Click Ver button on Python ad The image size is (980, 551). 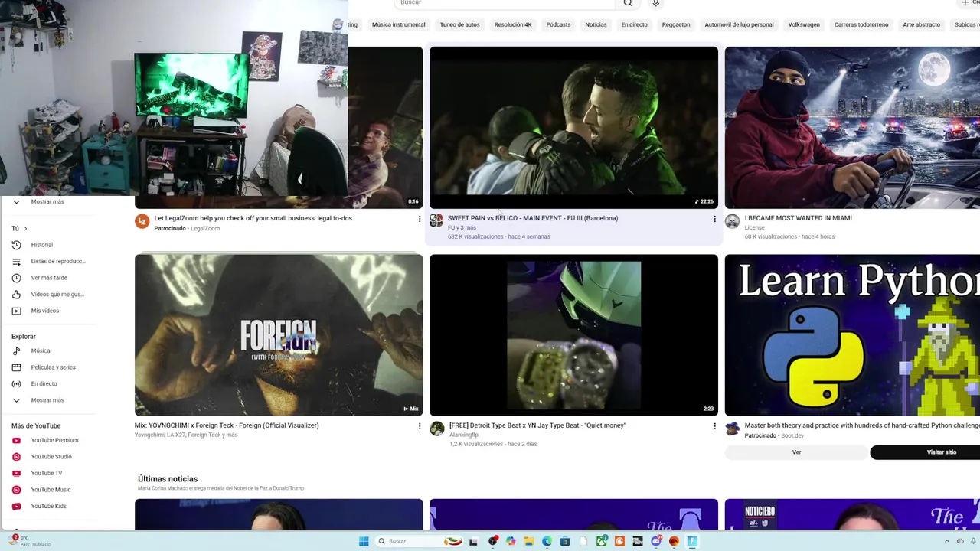pos(796,452)
